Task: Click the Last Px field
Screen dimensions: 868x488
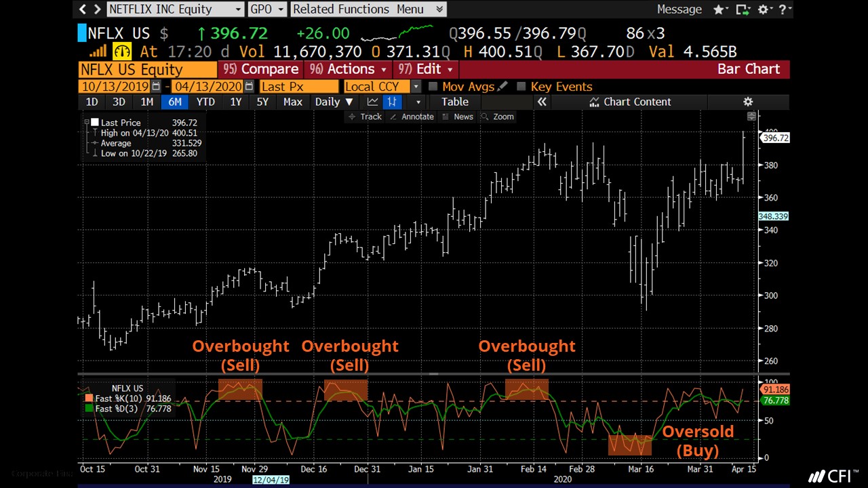Action: click(298, 86)
